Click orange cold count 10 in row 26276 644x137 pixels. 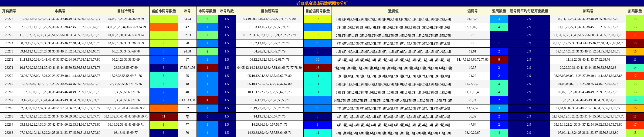(x=164, y=27)
